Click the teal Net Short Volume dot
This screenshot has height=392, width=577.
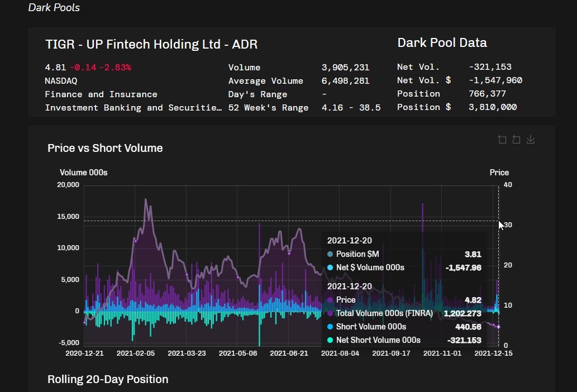330,340
